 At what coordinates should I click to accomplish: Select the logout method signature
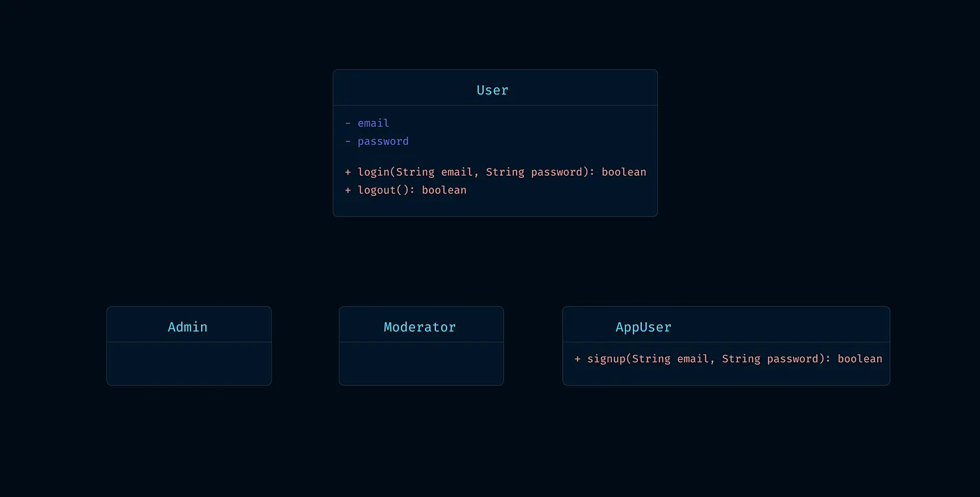[x=405, y=190]
